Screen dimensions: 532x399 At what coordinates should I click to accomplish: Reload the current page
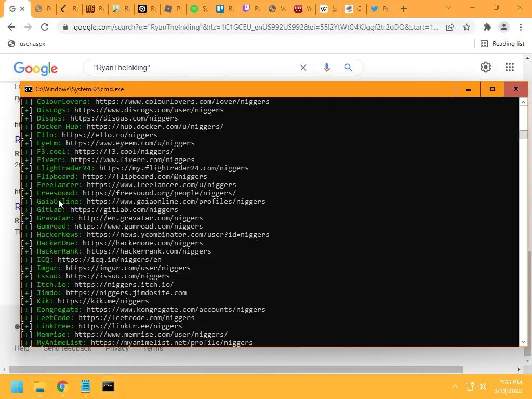45,27
